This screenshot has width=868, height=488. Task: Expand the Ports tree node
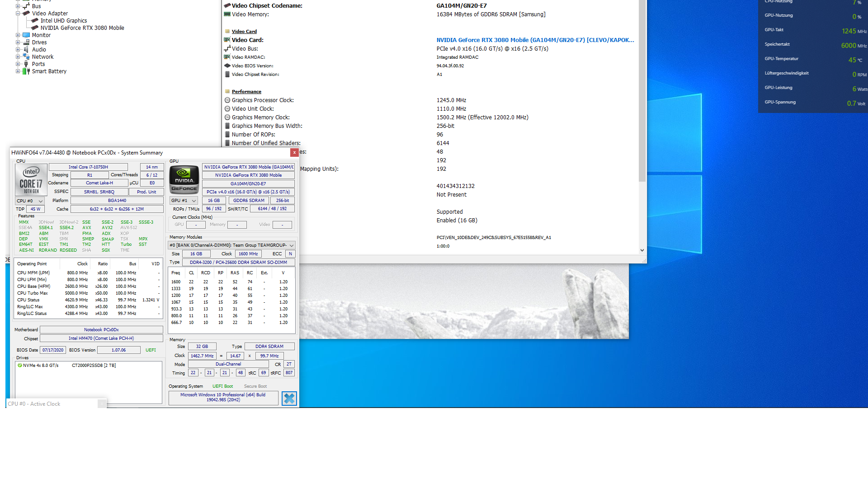[18, 64]
